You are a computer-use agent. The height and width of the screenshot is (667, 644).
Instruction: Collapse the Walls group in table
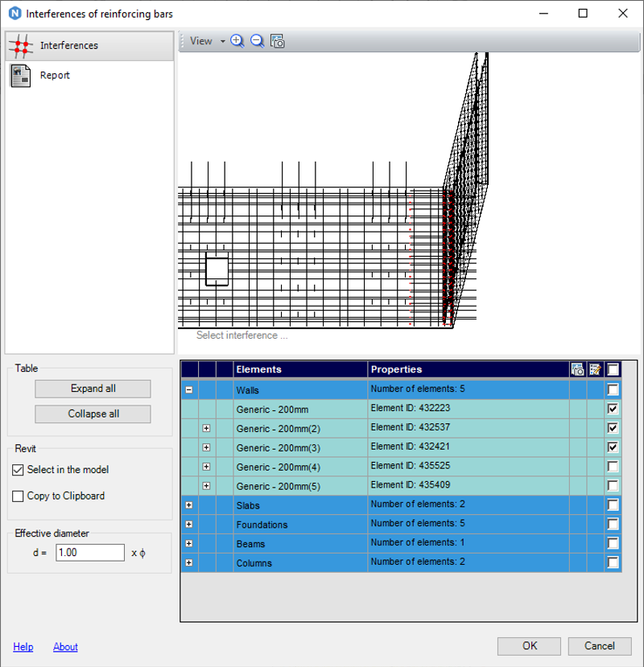coord(189,389)
